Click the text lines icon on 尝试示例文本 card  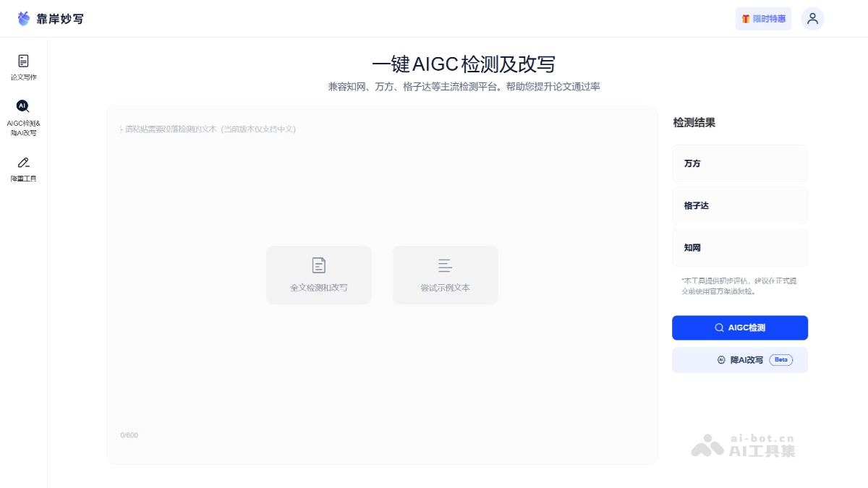445,264
